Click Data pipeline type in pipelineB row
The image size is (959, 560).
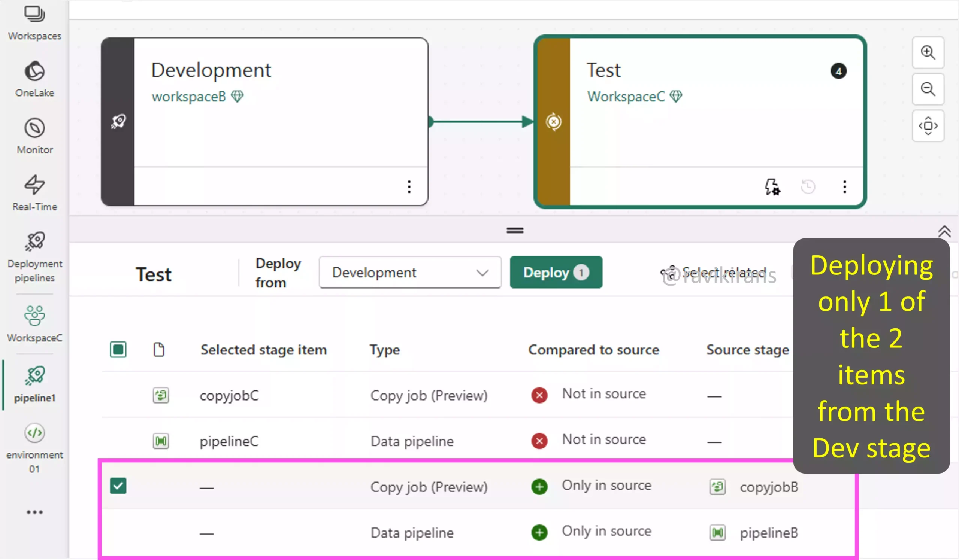click(412, 533)
